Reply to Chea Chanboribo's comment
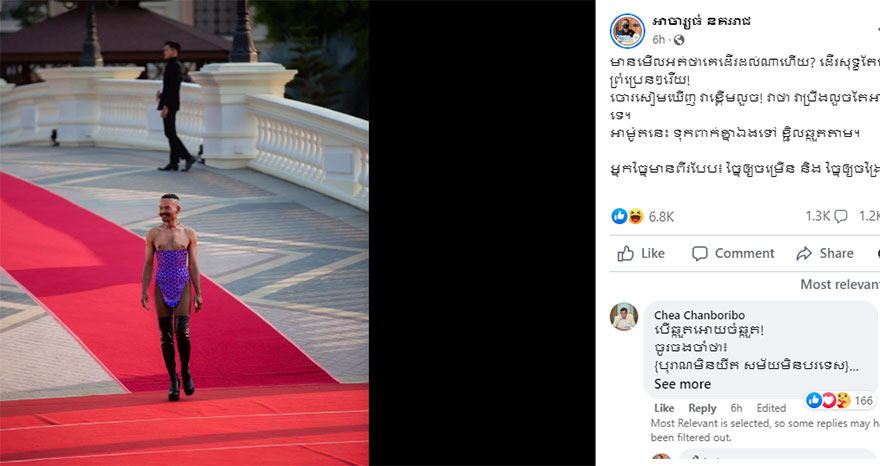 702,408
